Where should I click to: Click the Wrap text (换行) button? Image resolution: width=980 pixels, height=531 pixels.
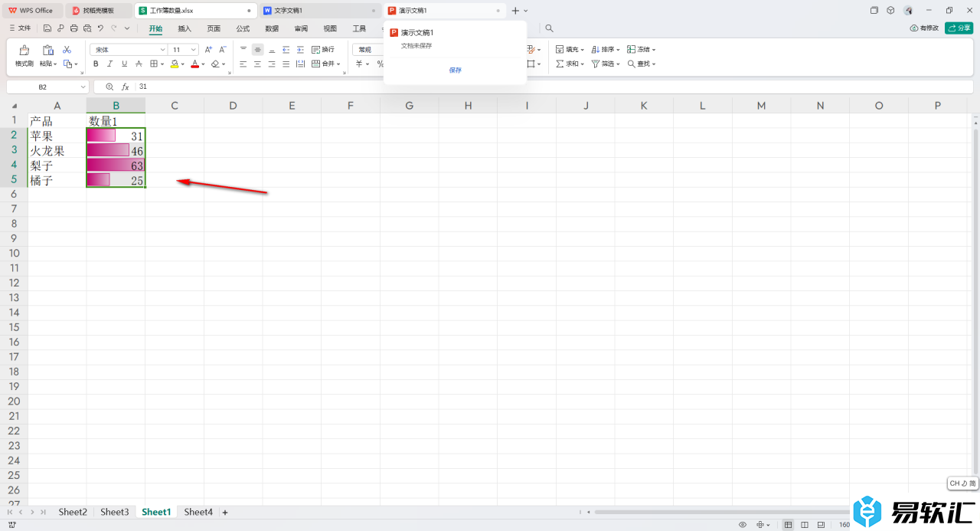point(322,49)
